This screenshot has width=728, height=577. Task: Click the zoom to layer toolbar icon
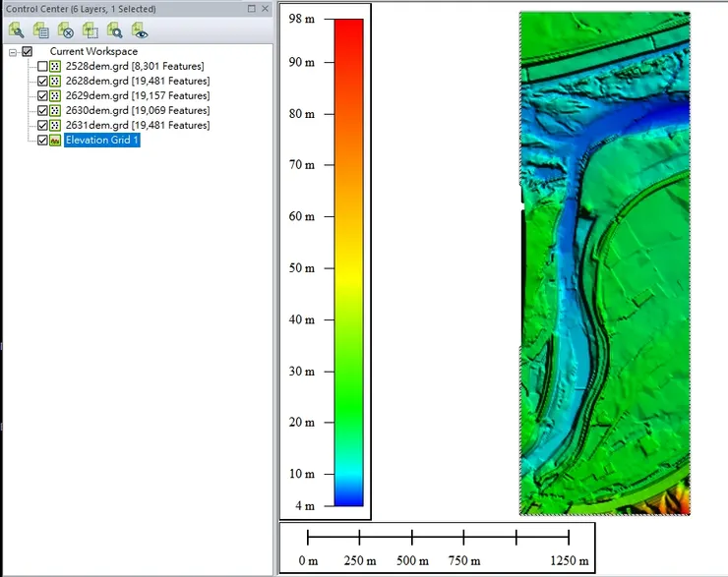115,30
